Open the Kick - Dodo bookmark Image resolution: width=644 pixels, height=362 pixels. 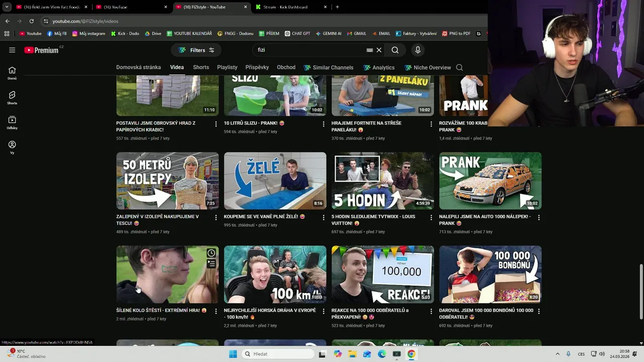click(x=125, y=34)
